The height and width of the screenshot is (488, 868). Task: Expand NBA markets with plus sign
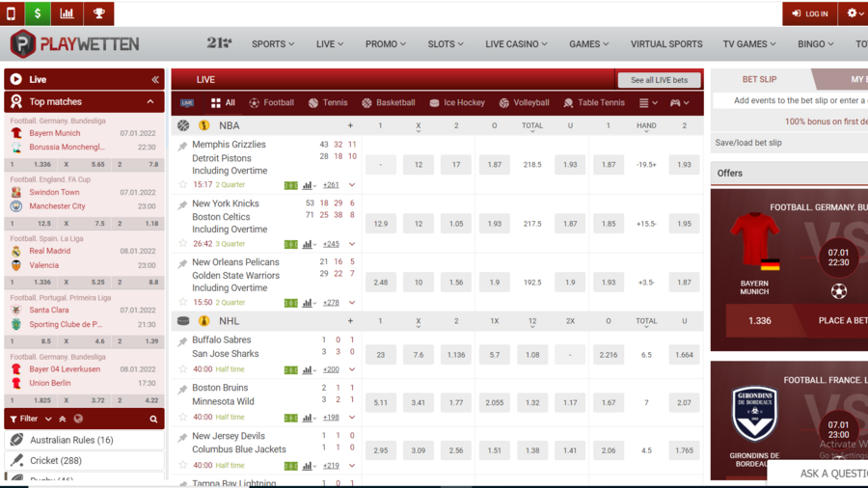(350, 125)
